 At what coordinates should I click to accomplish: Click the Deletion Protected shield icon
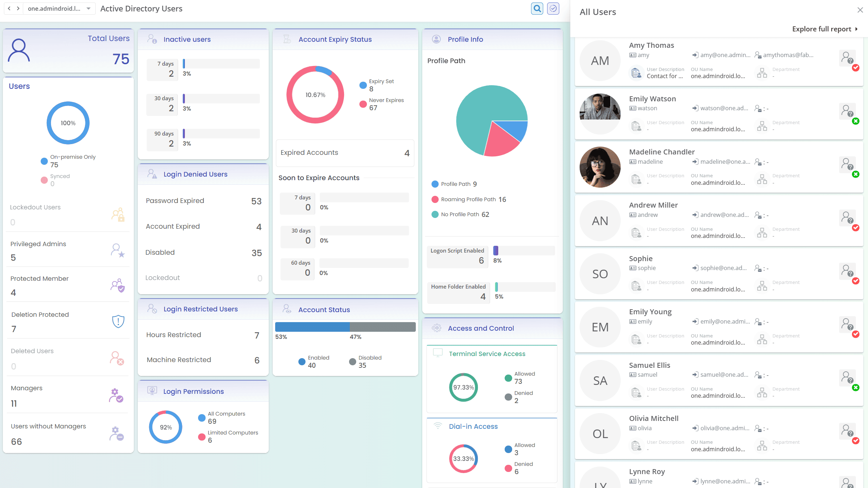(118, 321)
